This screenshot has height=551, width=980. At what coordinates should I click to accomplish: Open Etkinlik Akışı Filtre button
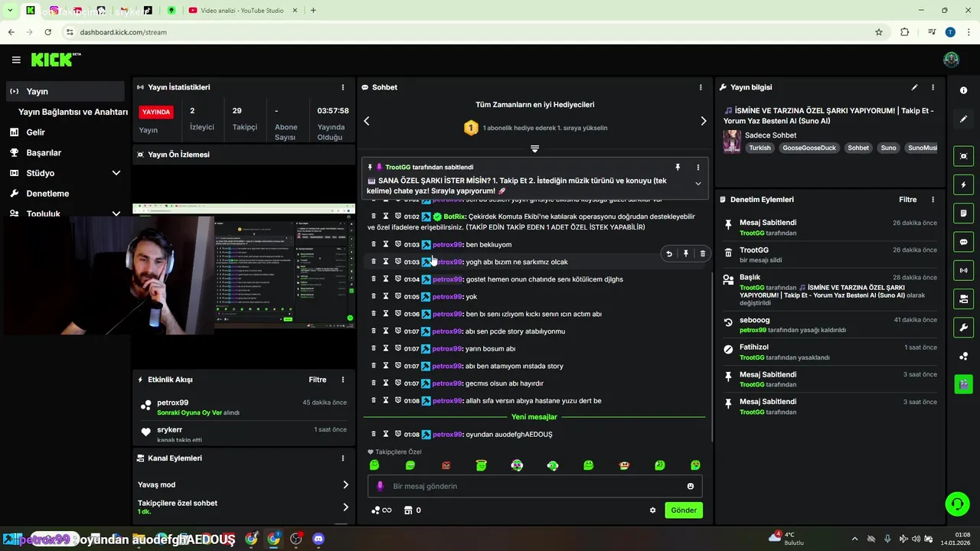point(318,380)
